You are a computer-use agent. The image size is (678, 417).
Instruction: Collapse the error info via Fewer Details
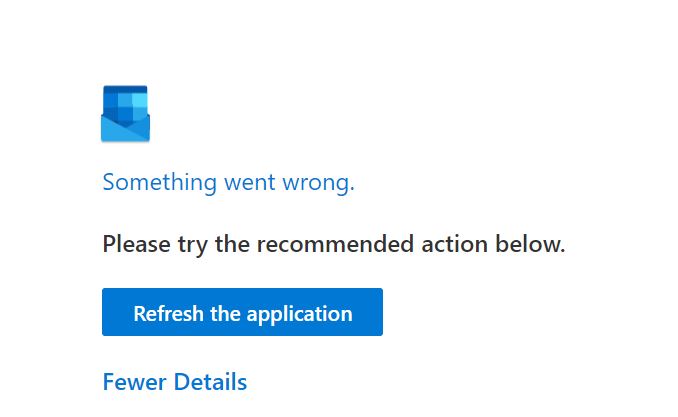click(x=175, y=382)
